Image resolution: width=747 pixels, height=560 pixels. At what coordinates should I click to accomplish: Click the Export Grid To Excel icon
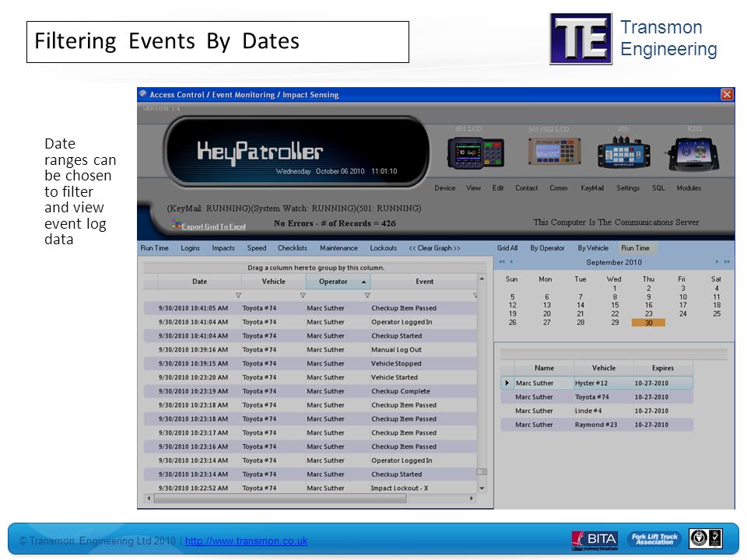tap(177, 223)
